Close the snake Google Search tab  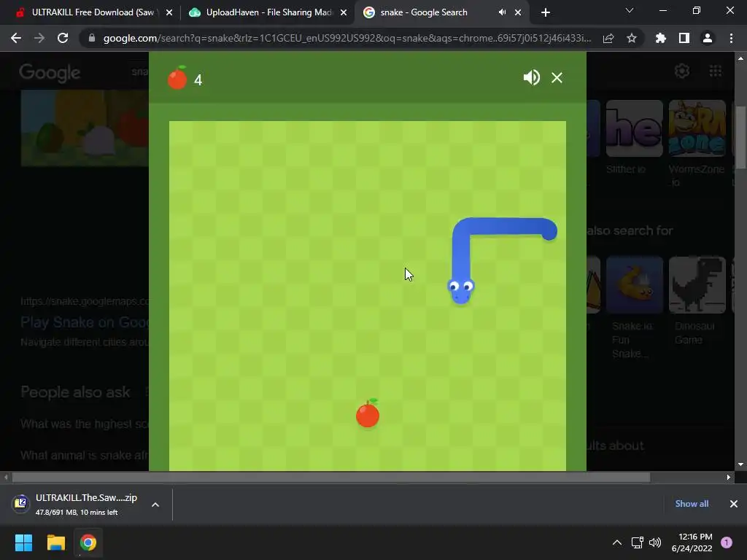tap(518, 13)
